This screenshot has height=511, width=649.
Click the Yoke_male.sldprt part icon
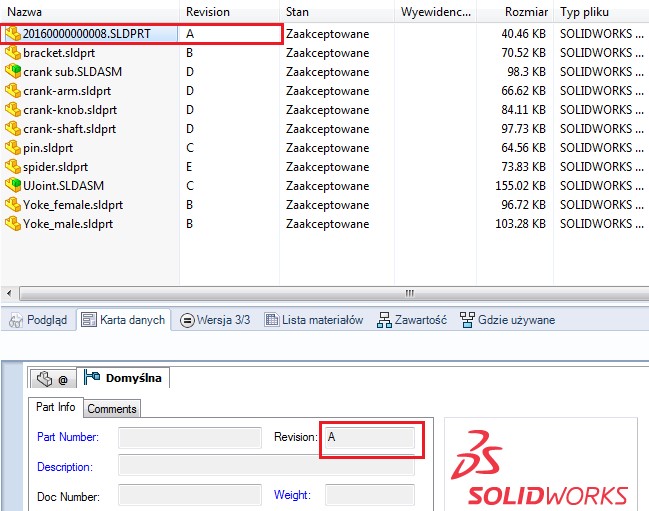click(x=13, y=224)
